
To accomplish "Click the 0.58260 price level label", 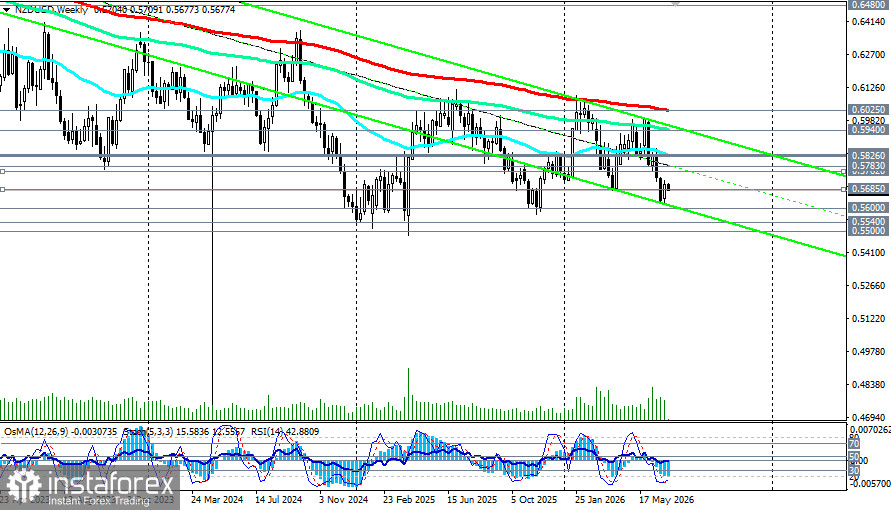I will click(x=869, y=154).
